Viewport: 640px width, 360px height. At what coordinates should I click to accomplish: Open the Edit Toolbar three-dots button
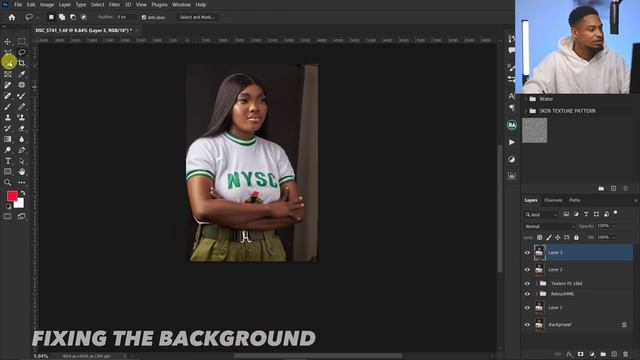(22, 182)
